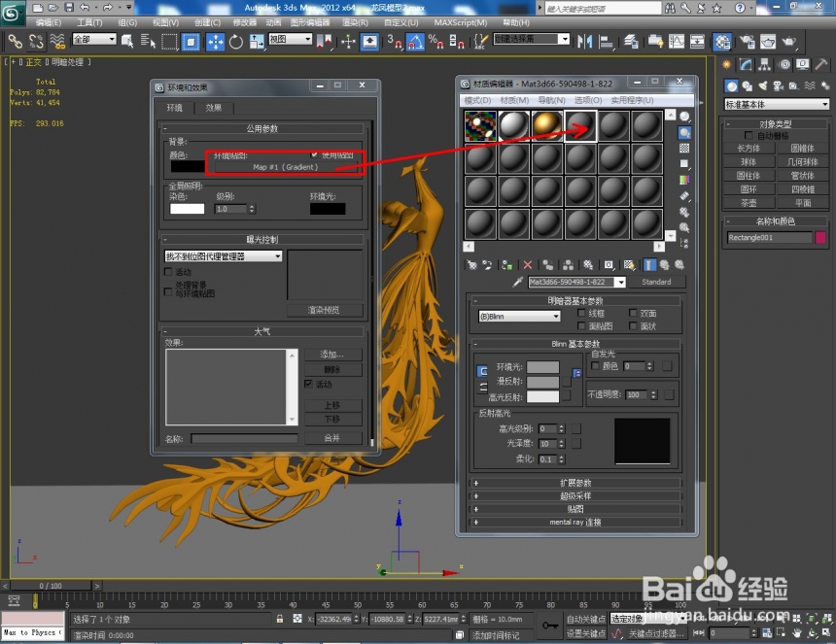Activate the Select and Rotate tool

click(x=235, y=42)
